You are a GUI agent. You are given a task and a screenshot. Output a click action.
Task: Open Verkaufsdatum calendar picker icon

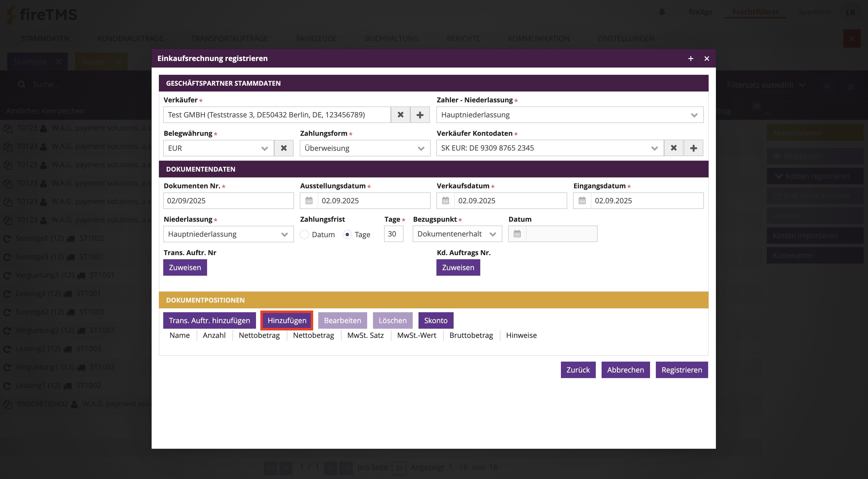point(445,201)
